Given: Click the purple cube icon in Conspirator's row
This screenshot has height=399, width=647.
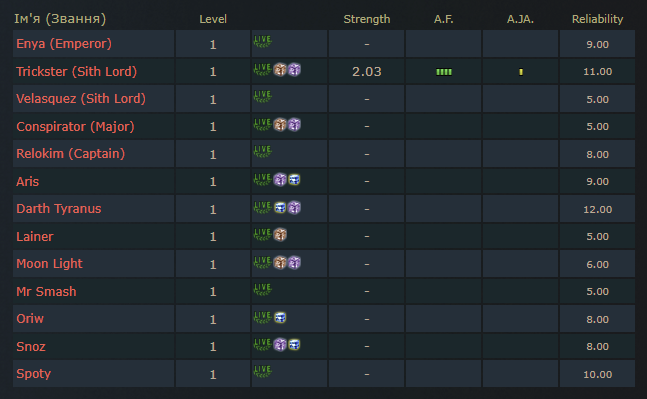Looking at the screenshot, I should (294, 125).
